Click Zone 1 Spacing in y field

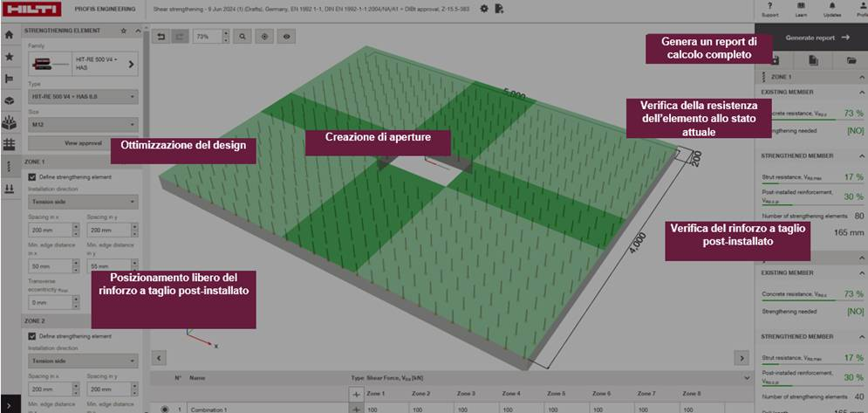[x=108, y=230]
